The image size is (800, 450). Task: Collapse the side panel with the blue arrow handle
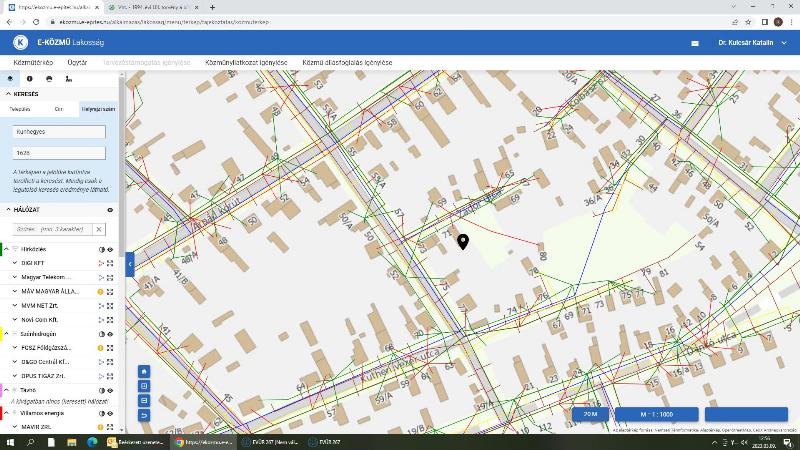(x=130, y=264)
